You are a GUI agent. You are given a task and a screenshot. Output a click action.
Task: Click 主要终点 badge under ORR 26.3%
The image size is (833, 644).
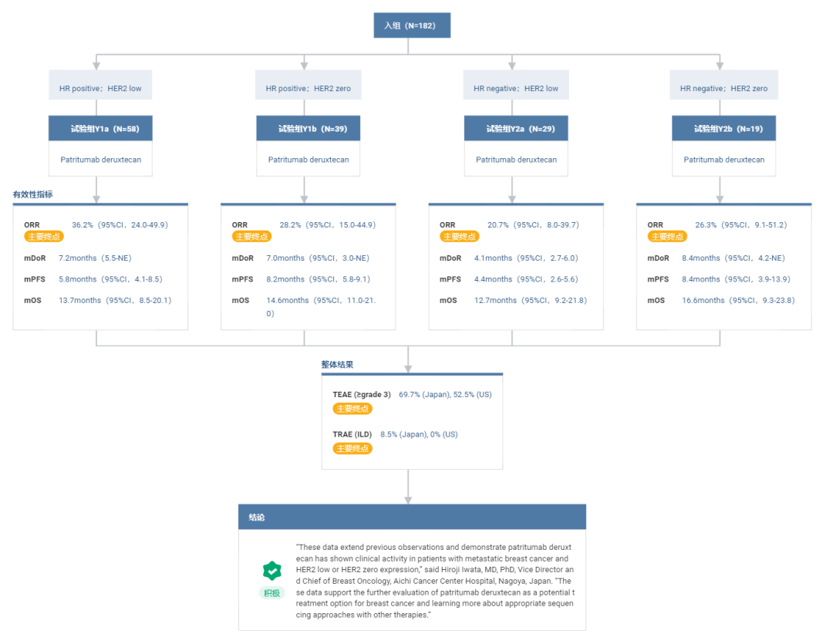pyautogui.click(x=666, y=237)
